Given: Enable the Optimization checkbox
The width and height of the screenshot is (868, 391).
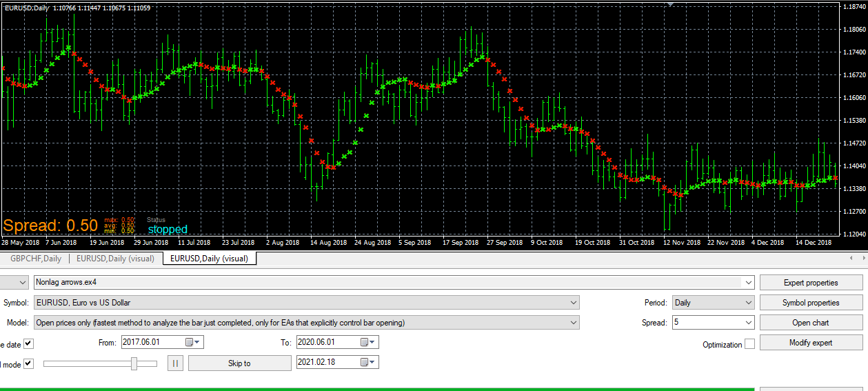Looking at the screenshot, I should click(749, 343).
